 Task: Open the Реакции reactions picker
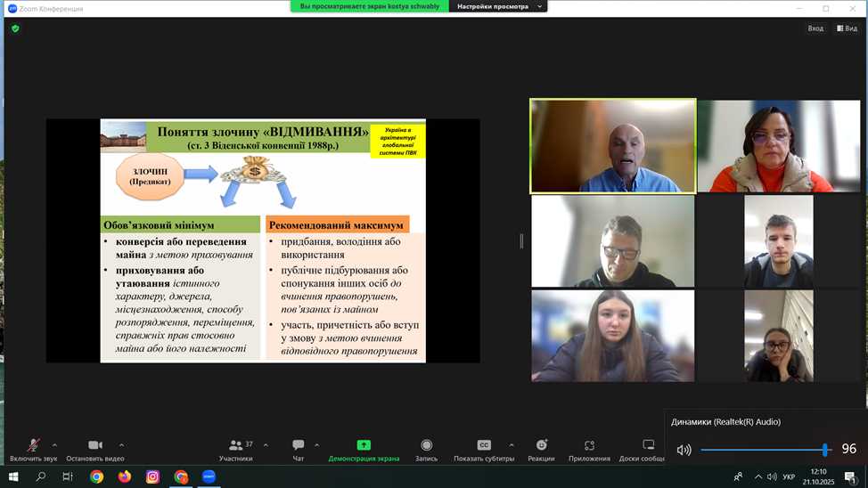point(541,449)
